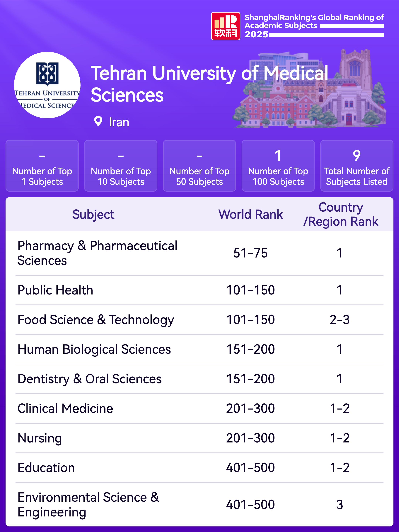Select the Number of Top 100 Subjects card

tap(278, 166)
